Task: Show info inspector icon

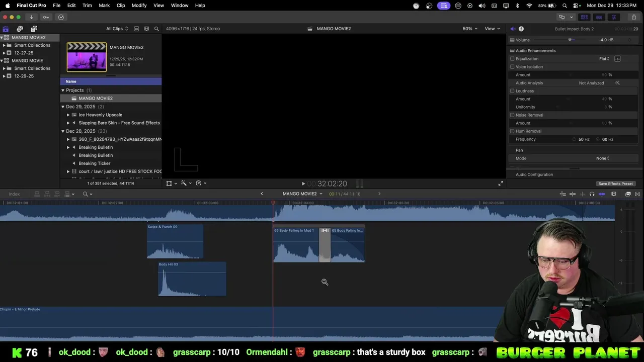Action: pos(521,29)
